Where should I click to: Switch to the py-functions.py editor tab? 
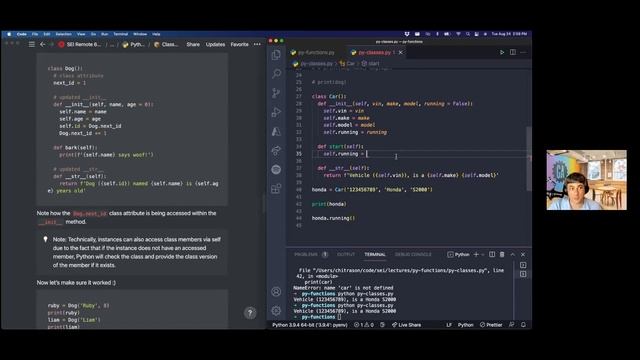[x=313, y=52]
